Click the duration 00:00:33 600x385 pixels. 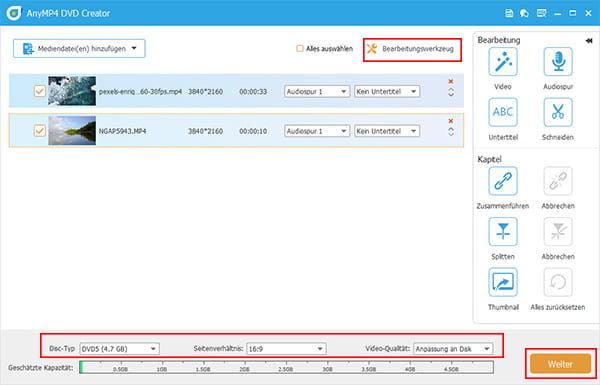(253, 92)
